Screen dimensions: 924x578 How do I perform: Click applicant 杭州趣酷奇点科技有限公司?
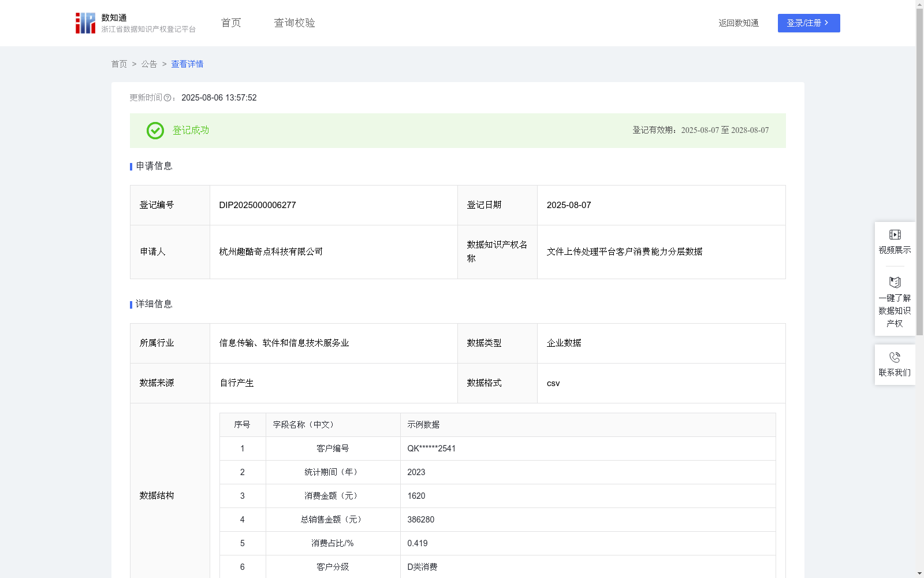pyautogui.click(x=271, y=252)
